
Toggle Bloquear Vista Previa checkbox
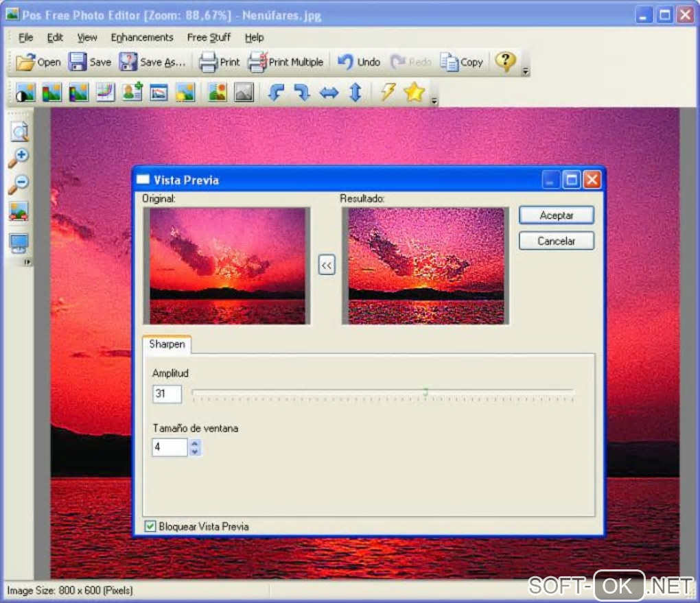coord(150,526)
